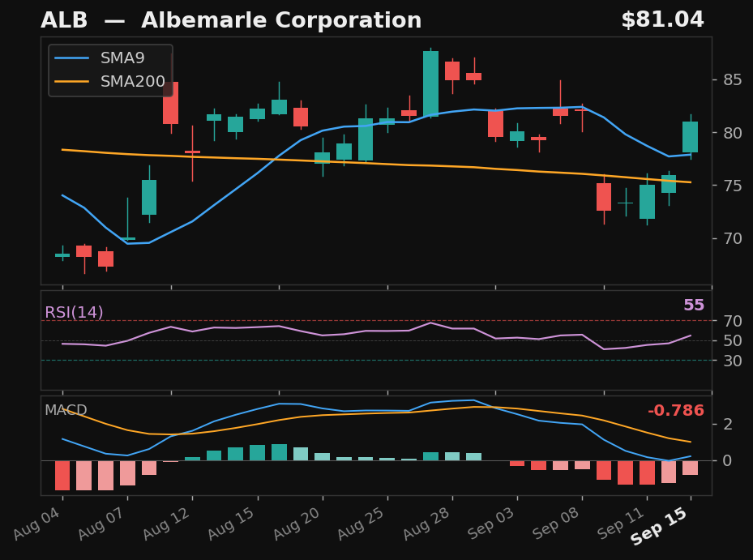Screen dimensions: 753x560
Task: Click the first green candlestick on Aug 04
Action: point(62,255)
